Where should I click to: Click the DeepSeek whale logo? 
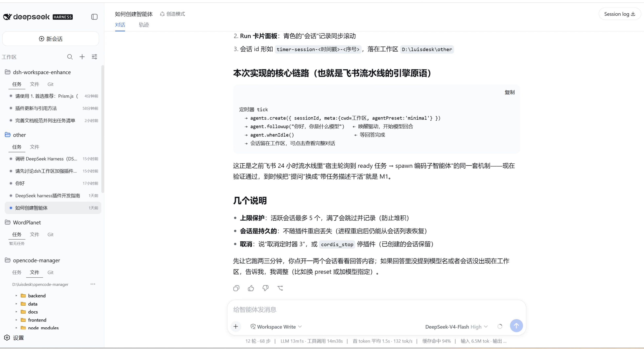coord(7,17)
